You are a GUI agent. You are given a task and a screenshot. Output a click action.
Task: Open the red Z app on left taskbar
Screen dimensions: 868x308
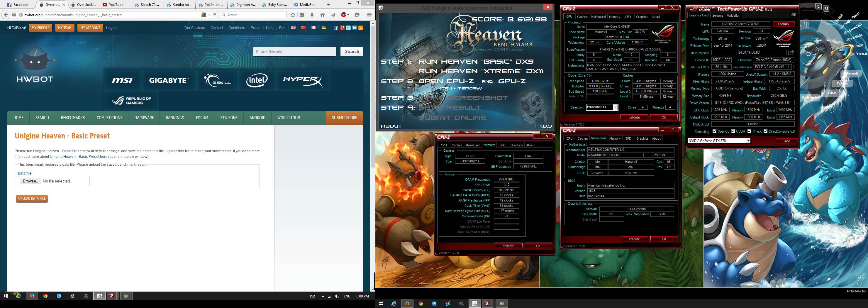(111, 296)
